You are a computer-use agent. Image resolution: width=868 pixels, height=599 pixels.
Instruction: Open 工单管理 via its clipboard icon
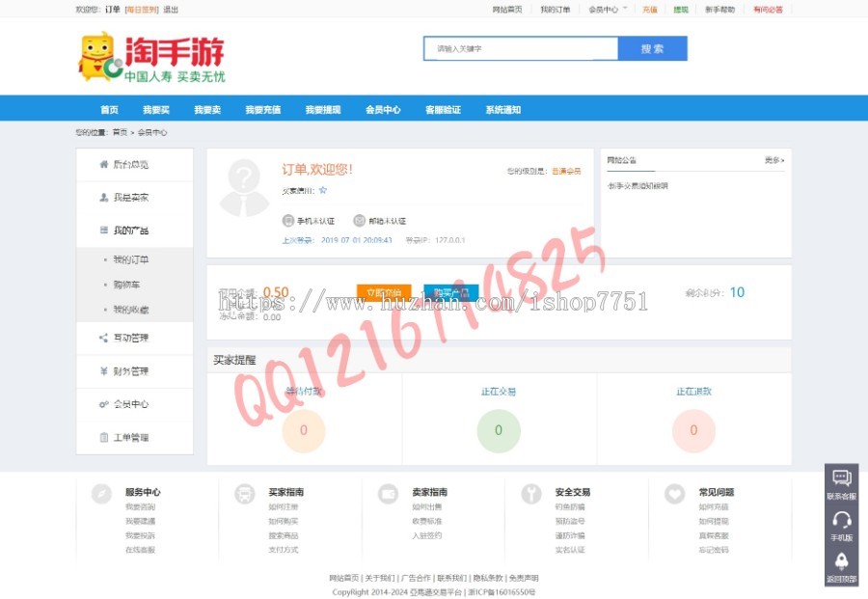click(103, 437)
